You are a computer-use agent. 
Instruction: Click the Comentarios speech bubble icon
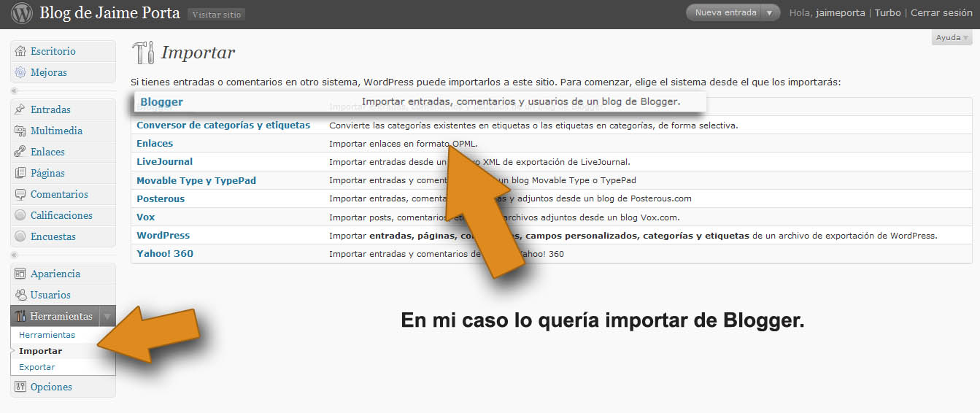click(20, 194)
